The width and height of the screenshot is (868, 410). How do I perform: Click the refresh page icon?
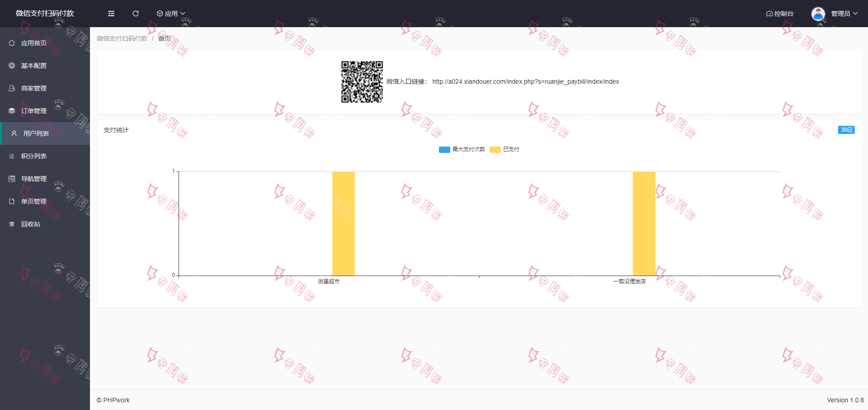pos(136,14)
